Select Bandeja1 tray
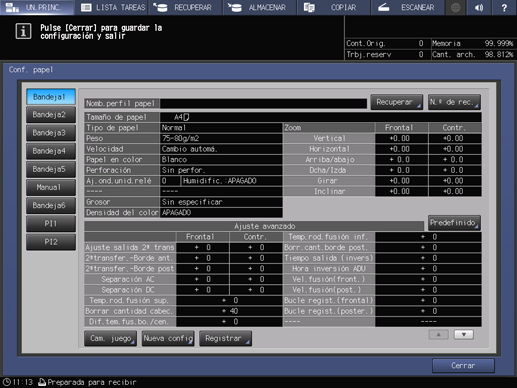 coord(51,97)
